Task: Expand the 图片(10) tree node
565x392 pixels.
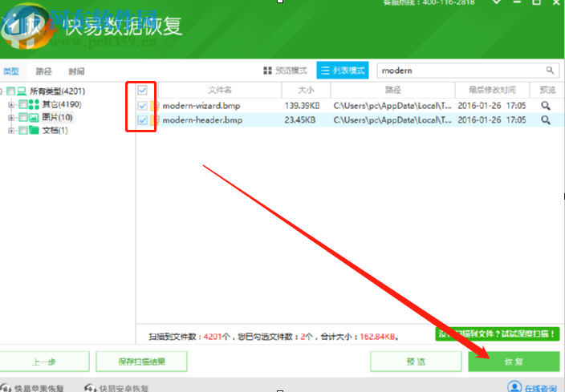Action: click(11, 118)
